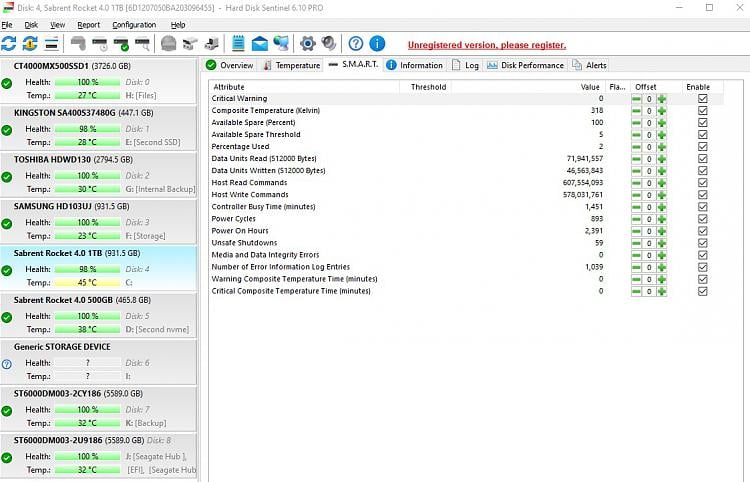This screenshot has height=482, width=750.
Task: Click the disk with green checkmark icon
Action: 121,44
